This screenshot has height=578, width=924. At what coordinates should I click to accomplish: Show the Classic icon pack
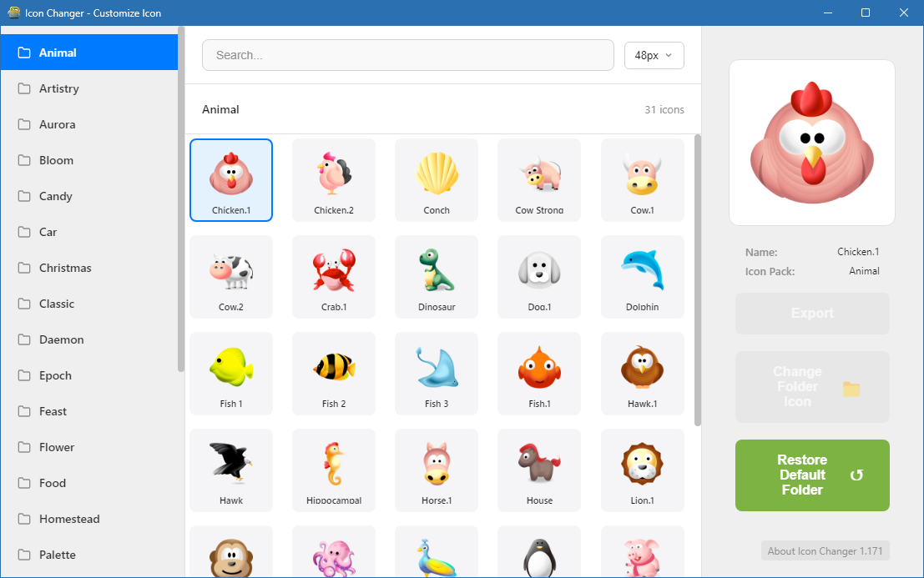[89, 304]
